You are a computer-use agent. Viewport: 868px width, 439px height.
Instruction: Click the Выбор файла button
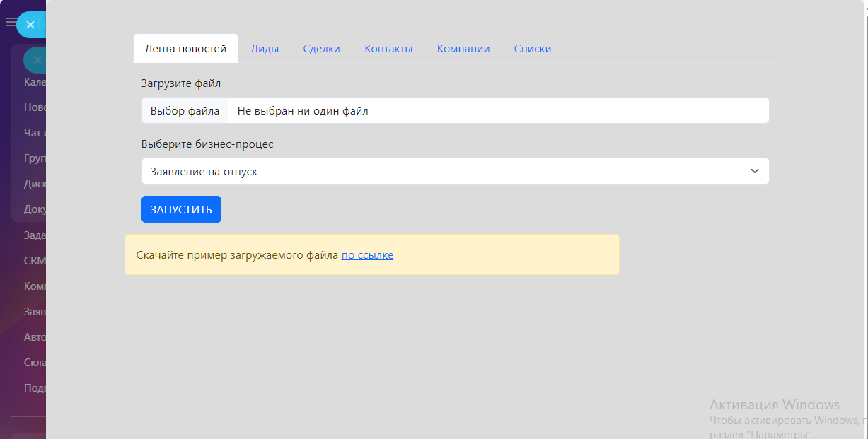185,111
